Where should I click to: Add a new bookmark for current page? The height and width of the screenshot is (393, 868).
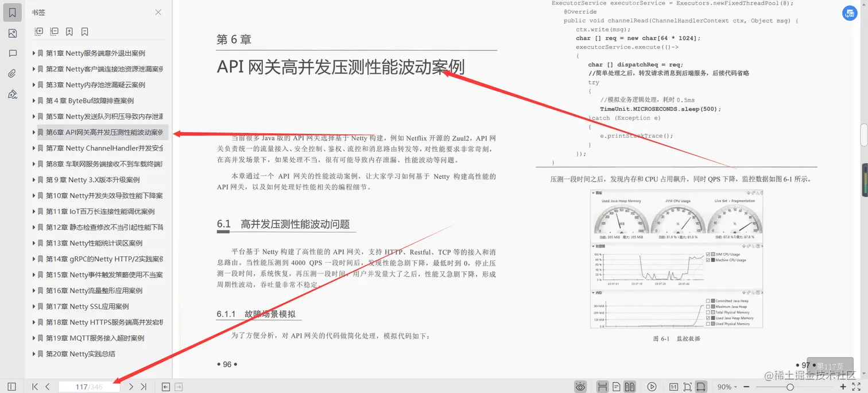(x=69, y=32)
